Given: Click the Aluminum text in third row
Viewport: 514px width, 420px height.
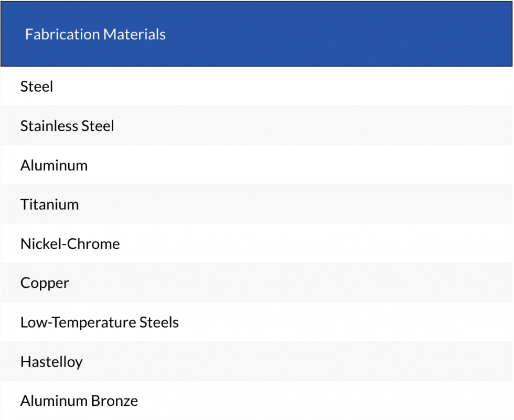Looking at the screenshot, I should click(54, 165).
